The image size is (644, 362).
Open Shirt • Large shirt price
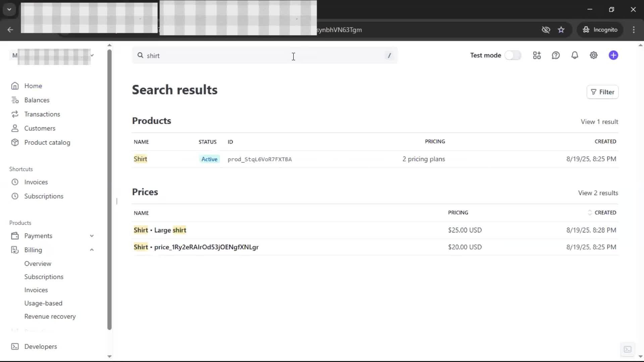[x=375, y=230]
